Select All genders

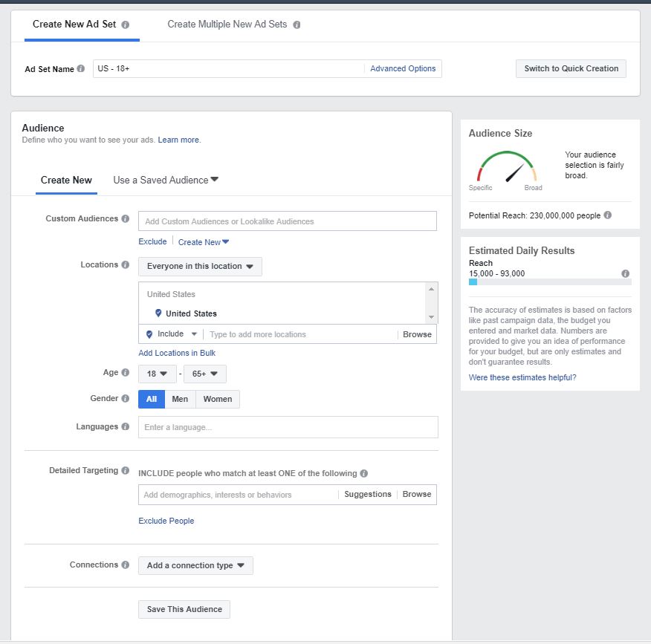click(x=152, y=399)
